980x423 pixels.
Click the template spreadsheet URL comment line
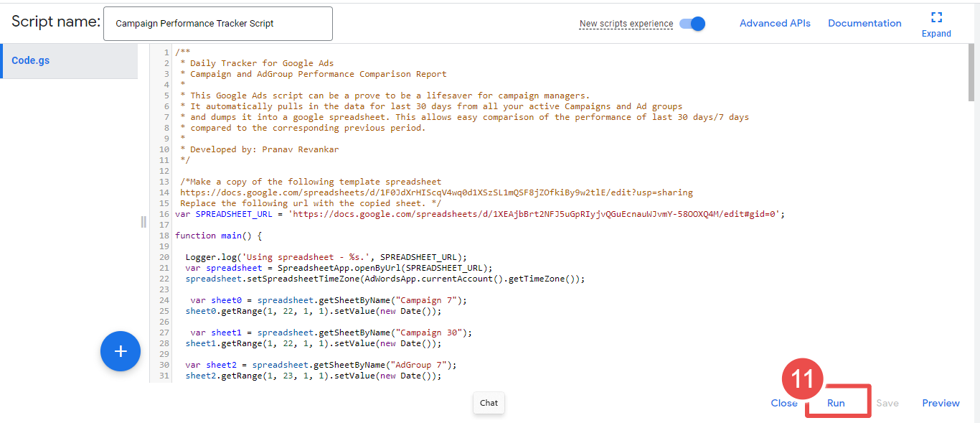436,192
